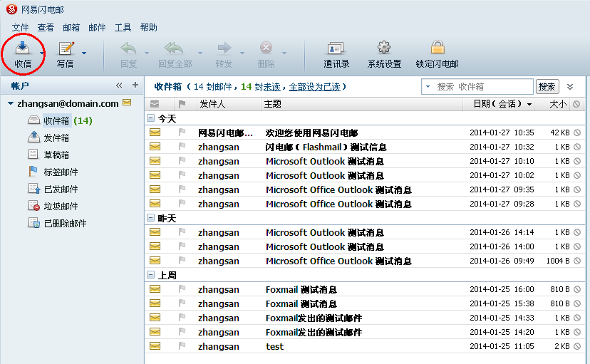Click the attachment column header icon
Image resolution: width=590 pixels, height=364 pixels.
point(576,104)
